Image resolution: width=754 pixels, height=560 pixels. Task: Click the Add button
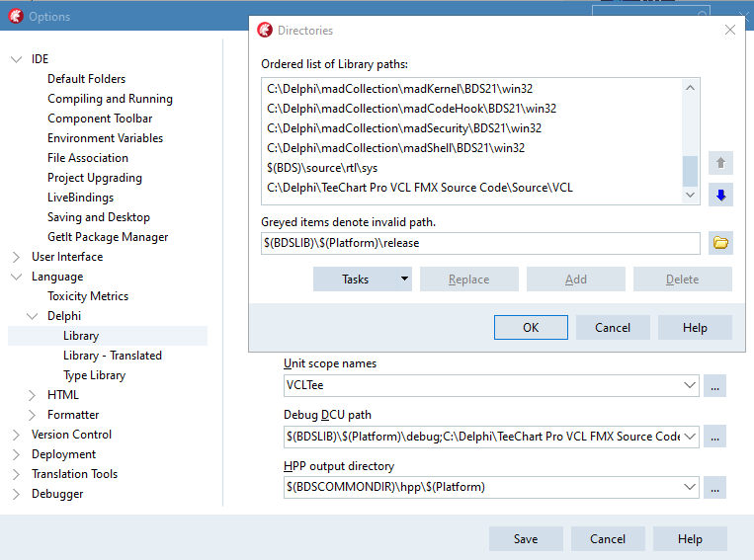575,279
